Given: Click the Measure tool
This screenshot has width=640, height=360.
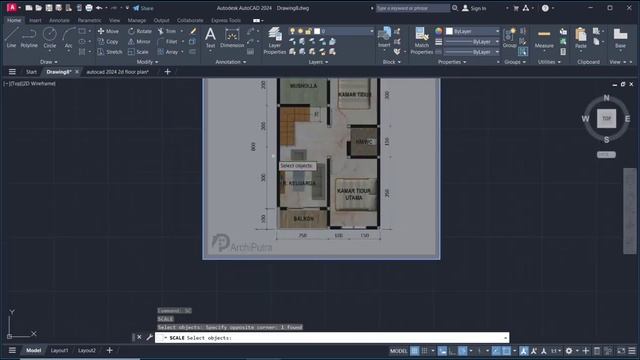Looking at the screenshot, I should pos(544,38).
